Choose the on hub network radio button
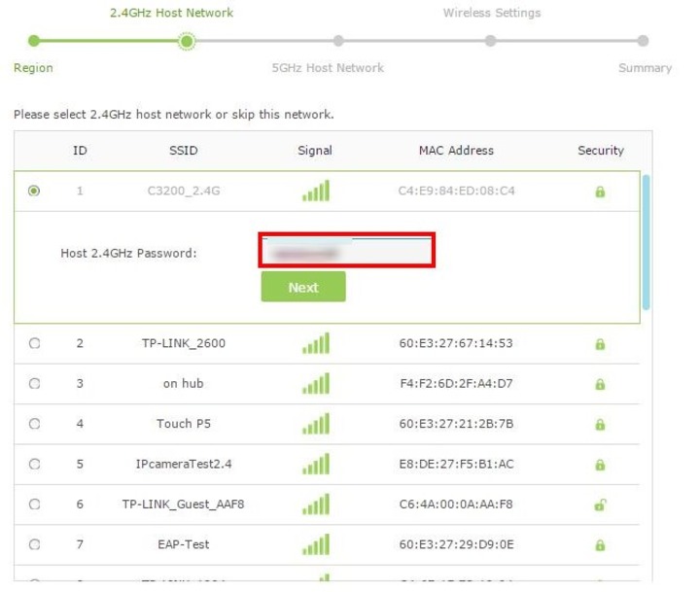This screenshot has width=700, height=592. [x=34, y=384]
